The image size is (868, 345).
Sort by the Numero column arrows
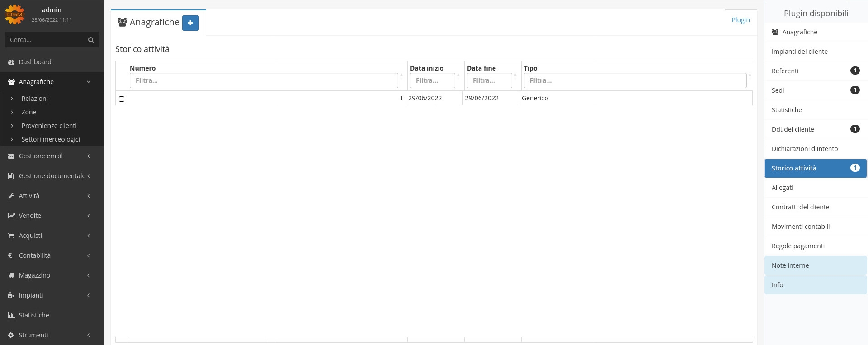point(401,75)
